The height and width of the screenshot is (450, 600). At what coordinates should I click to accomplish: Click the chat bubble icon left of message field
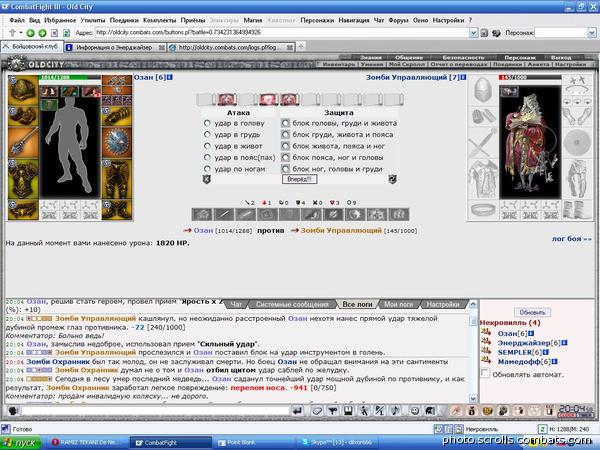click(13, 411)
